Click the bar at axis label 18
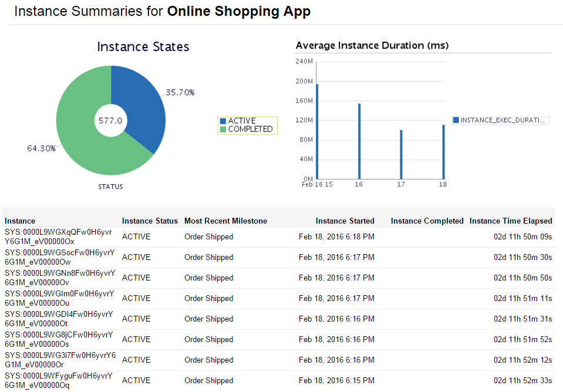 click(443, 152)
